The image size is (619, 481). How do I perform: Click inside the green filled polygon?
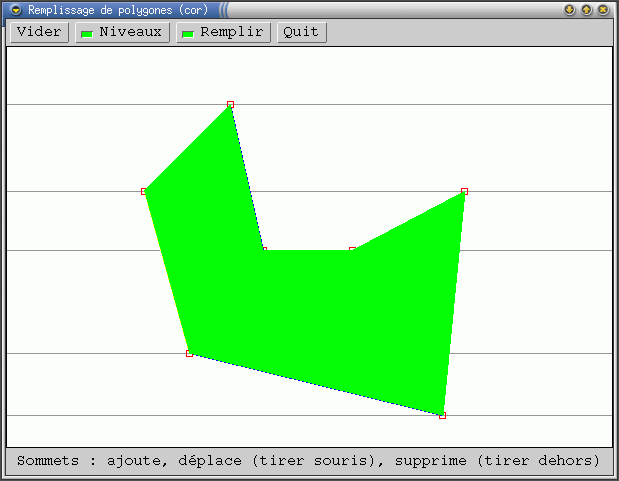pos(320,320)
